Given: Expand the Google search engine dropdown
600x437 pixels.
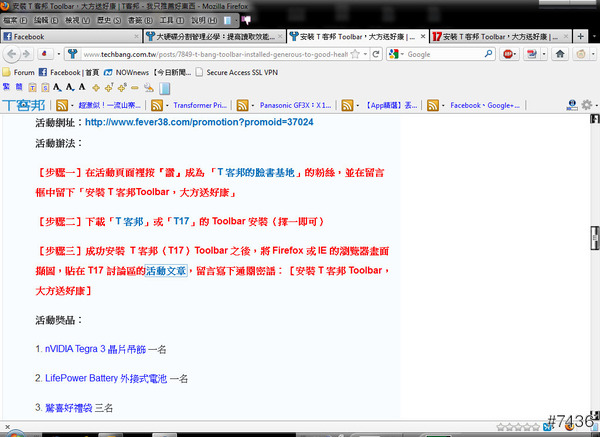Looking at the screenshot, I should (x=401, y=54).
